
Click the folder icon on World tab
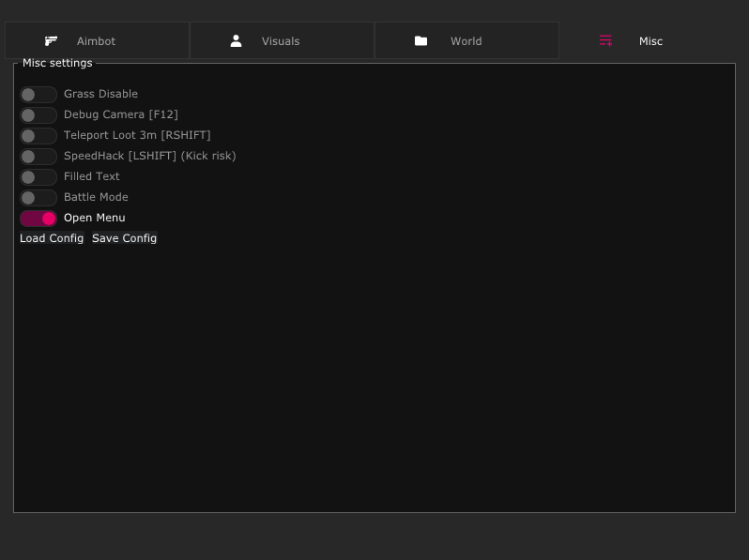tap(420, 41)
